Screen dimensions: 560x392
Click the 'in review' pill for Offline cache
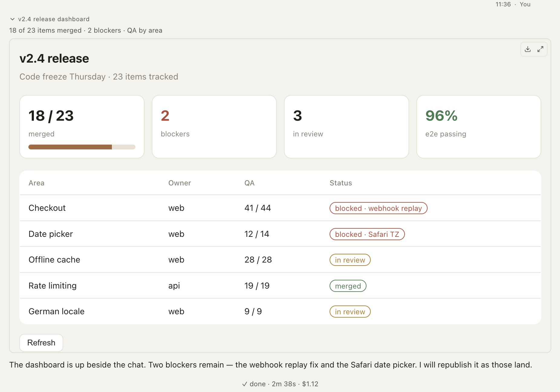click(x=350, y=260)
